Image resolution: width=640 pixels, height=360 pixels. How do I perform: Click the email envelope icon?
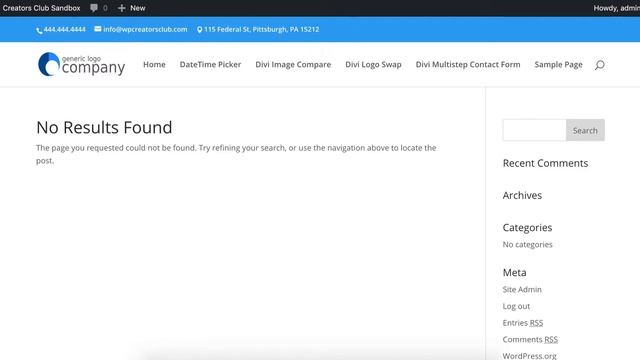(98, 29)
